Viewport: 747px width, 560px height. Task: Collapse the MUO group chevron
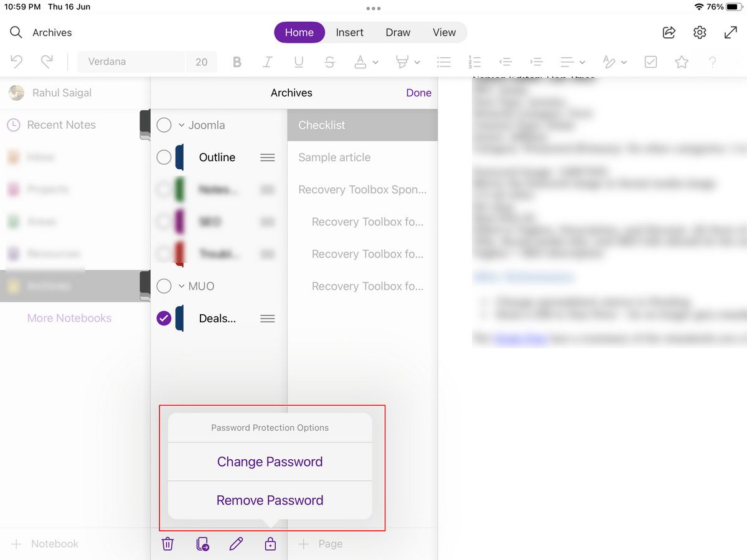click(181, 286)
